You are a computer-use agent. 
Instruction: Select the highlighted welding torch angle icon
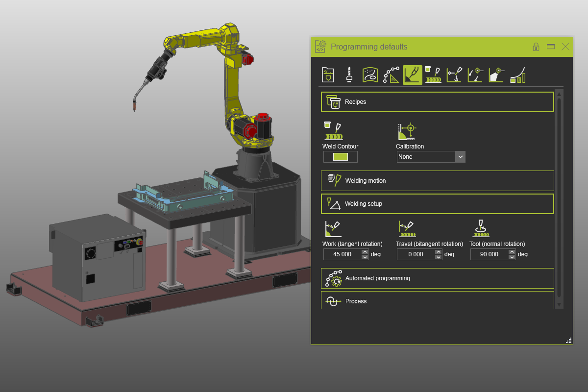pos(413,75)
